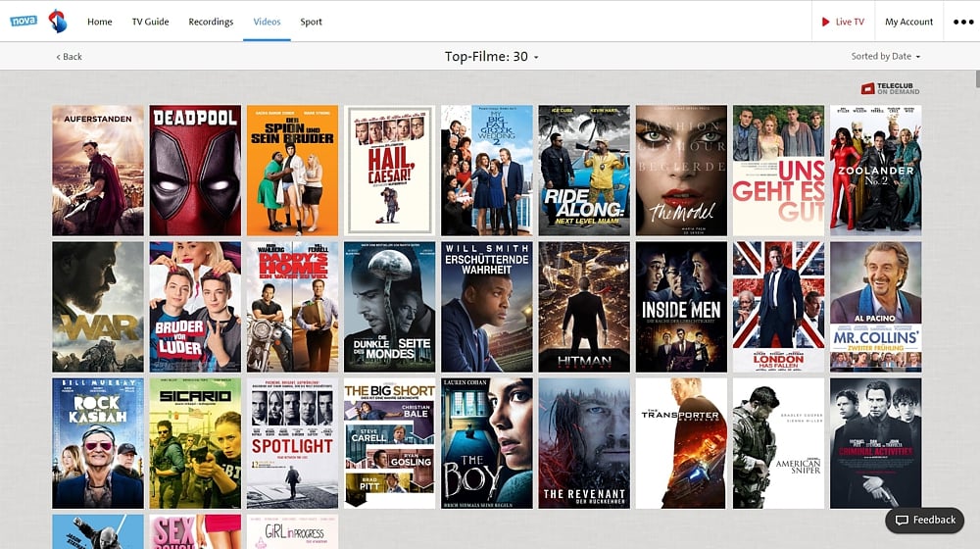Open the Sport tab
The image size is (980, 549).
pos(311,22)
